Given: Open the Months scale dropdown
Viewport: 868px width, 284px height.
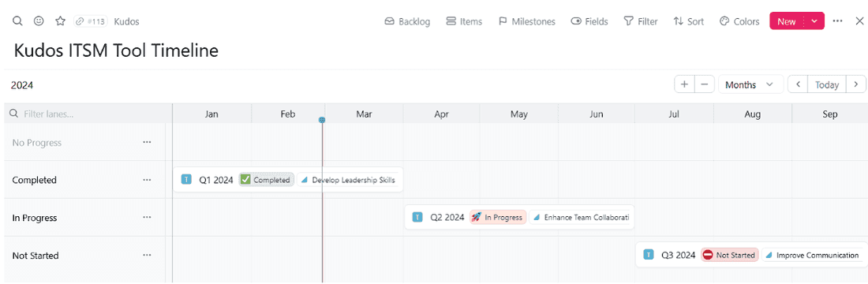Looking at the screenshot, I should 750,84.
